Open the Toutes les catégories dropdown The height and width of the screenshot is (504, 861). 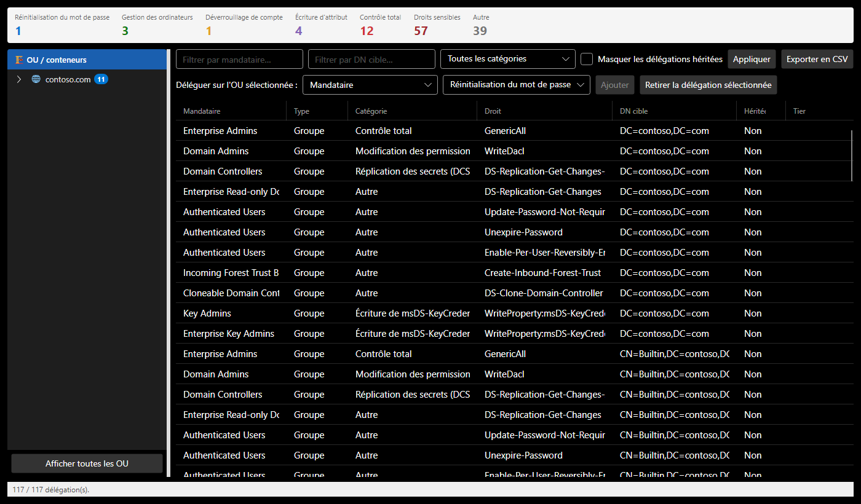(x=508, y=59)
